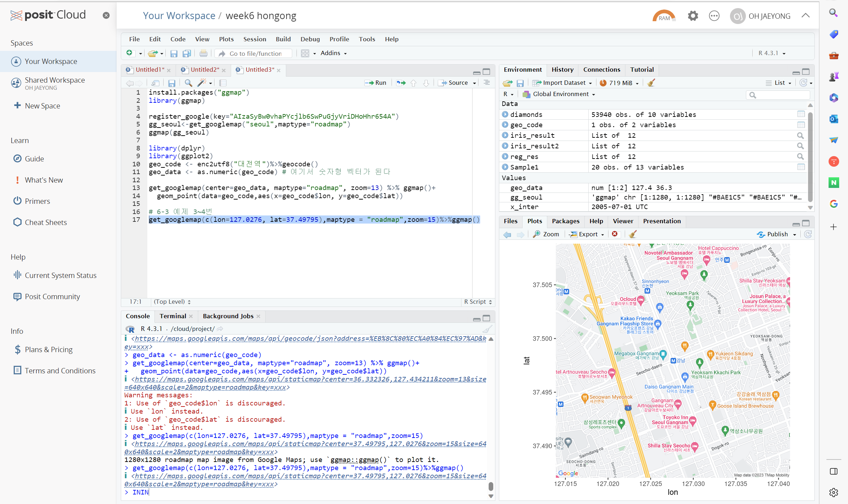The image size is (848, 504).
Task: Open the Session menu
Action: tap(254, 39)
